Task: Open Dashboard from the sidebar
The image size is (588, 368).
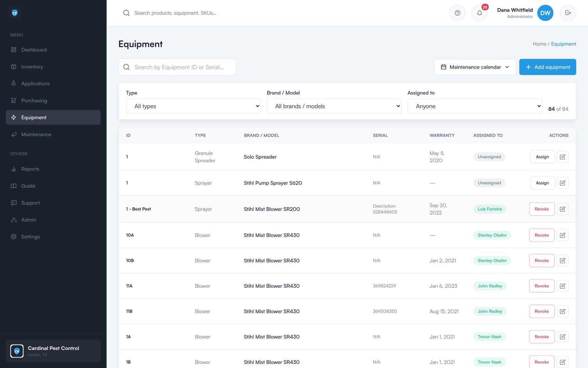Action: click(x=53, y=50)
